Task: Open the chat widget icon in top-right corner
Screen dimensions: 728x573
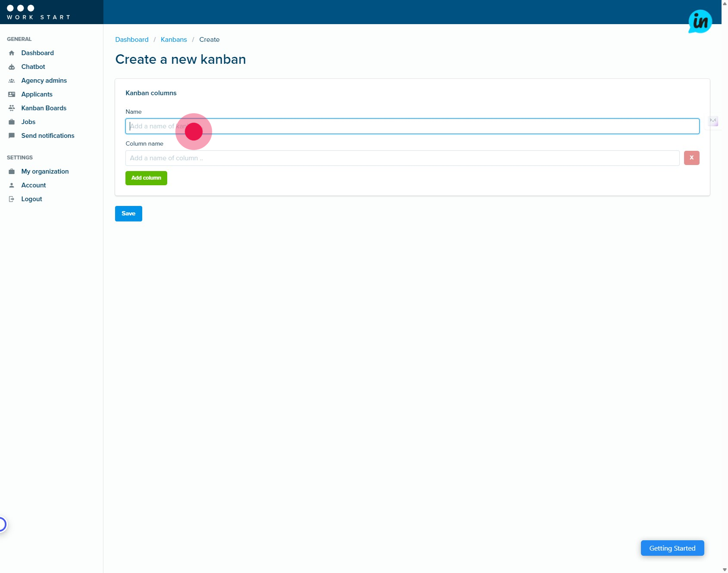Action: (700, 22)
